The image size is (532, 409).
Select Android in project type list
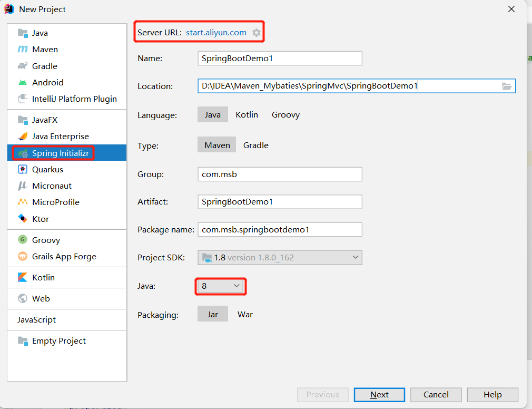67,82
